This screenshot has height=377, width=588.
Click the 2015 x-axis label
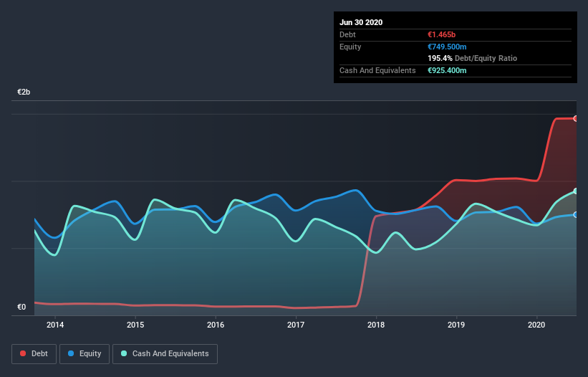coord(135,325)
